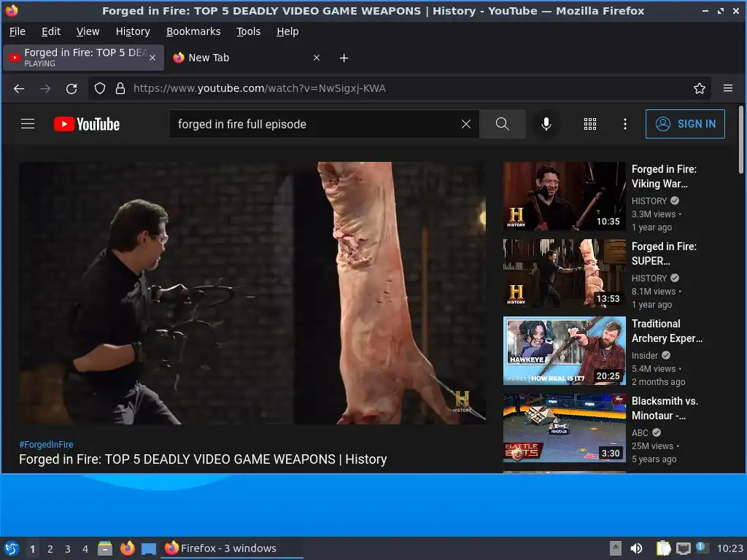Click the '8.1M views' text
747x560 pixels.
point(654,292)
